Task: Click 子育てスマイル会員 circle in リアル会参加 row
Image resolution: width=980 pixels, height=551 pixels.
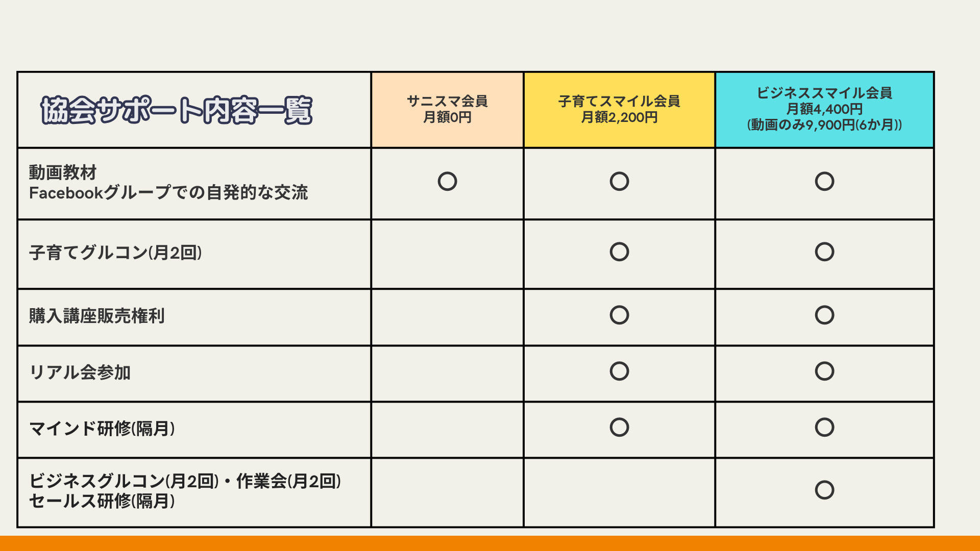Action: pos(619,371)
